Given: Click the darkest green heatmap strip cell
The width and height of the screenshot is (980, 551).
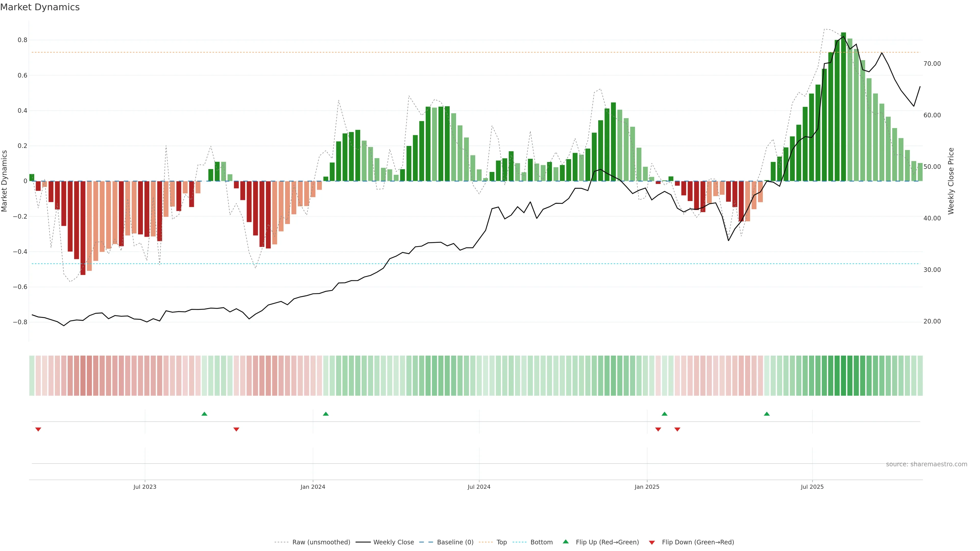Looking at the screenshot, I should pyautogui.click(x=843, y=375).
